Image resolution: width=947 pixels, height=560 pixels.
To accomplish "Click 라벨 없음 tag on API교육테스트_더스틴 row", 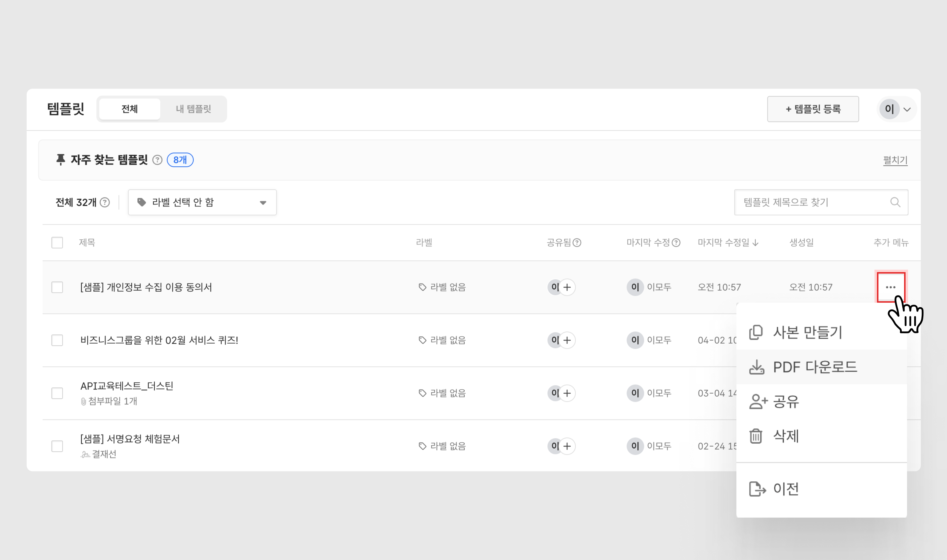I will click(x=442, y=393).
